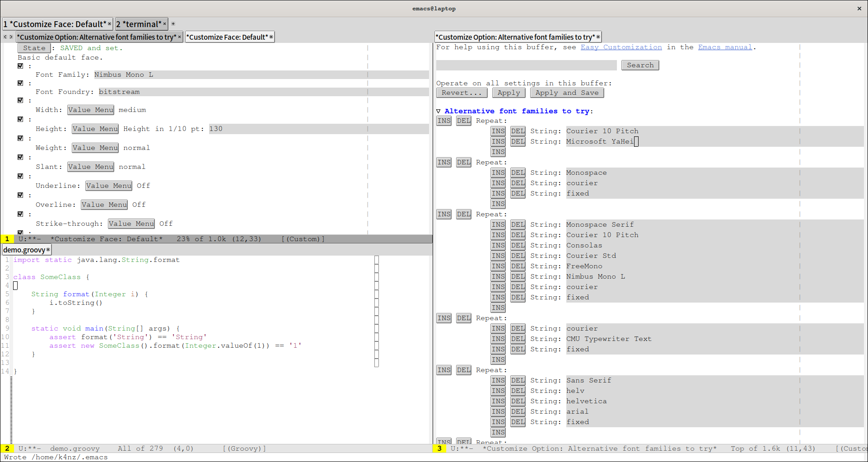Click the Apply and Save button

click(567, 93)
